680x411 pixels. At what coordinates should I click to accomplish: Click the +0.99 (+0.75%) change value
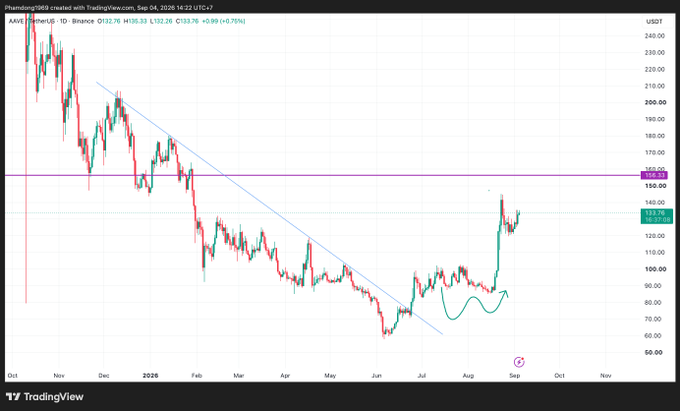click(x=223, y=21)
